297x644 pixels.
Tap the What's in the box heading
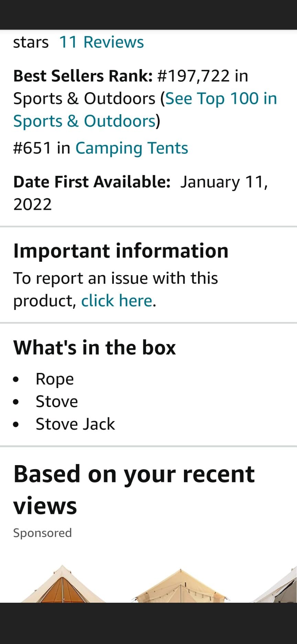95,347
